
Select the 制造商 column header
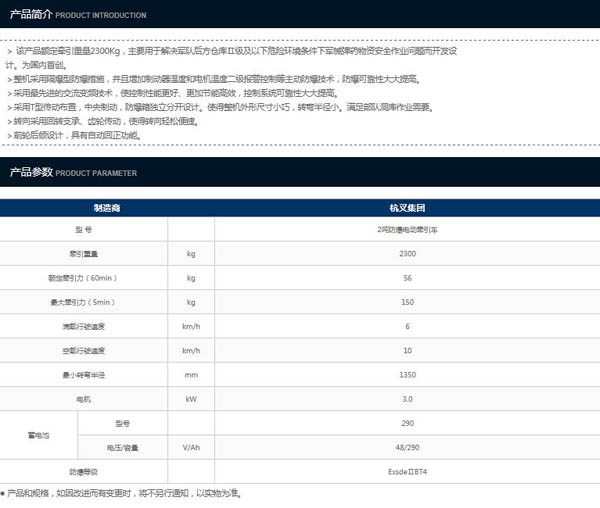pos(107,207)
